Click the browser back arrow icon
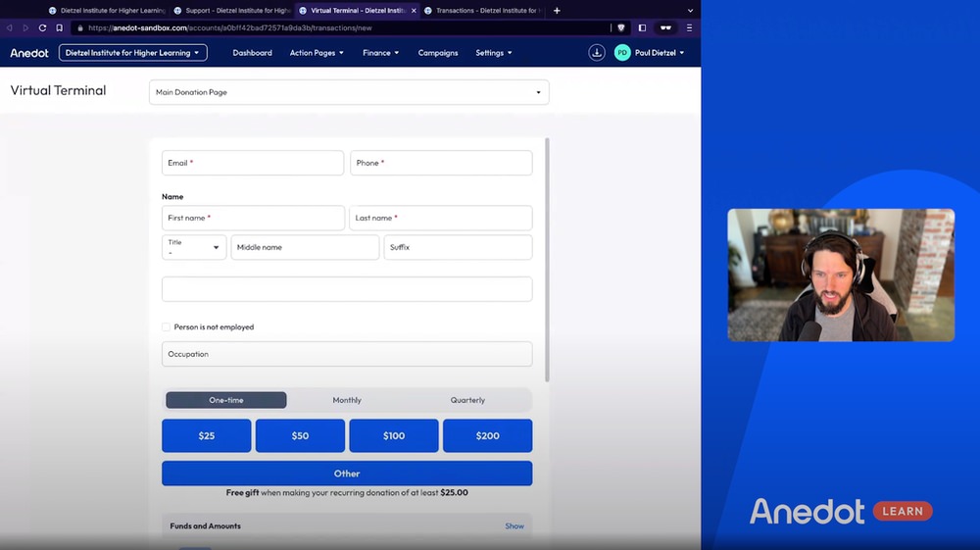 tap(10, 27)
